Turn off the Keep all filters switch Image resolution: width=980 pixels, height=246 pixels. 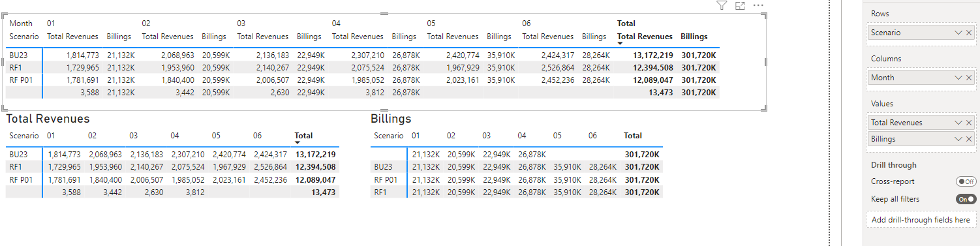(x=966, y=199)
